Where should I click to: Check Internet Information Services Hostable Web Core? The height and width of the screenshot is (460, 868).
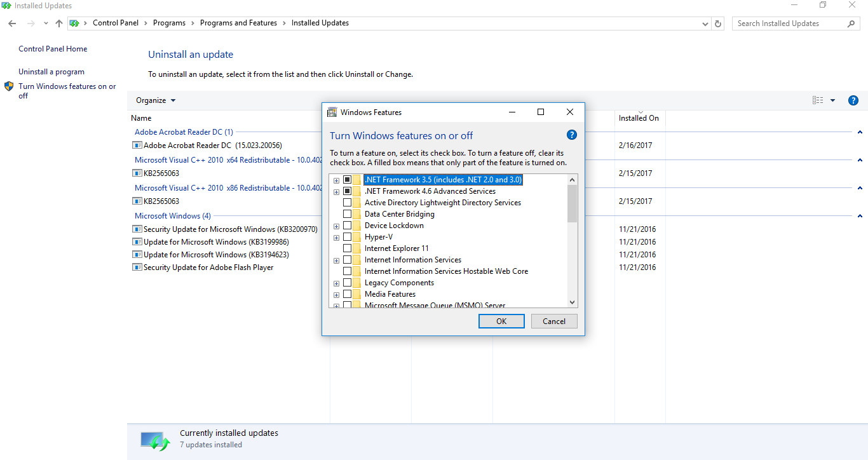pyautogui.click(x=347, y=271)
